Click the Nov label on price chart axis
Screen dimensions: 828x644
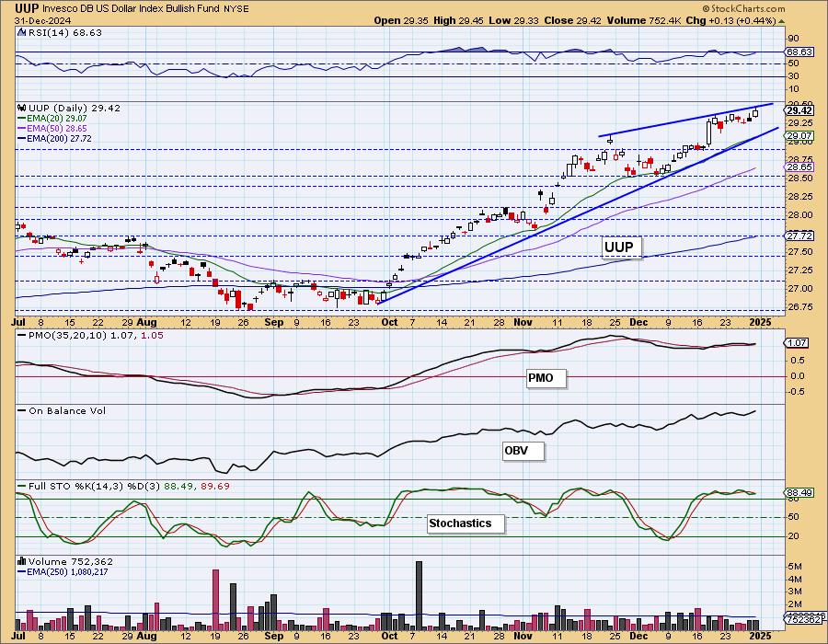pos(523,322)
